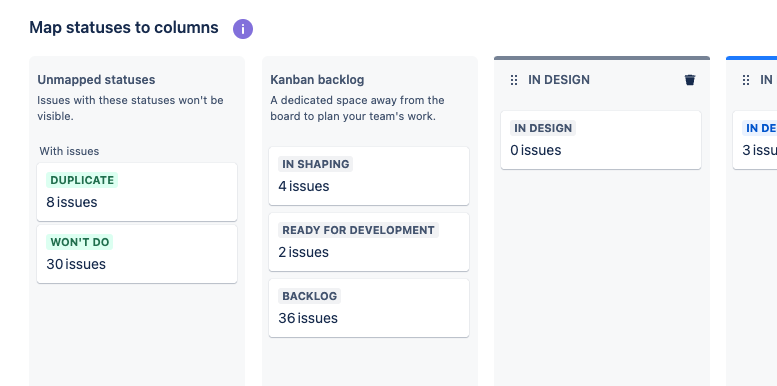The height and width of the screenshot is (386, 777).
Task: Select the DUPLICATE status card
Action: 137,192
